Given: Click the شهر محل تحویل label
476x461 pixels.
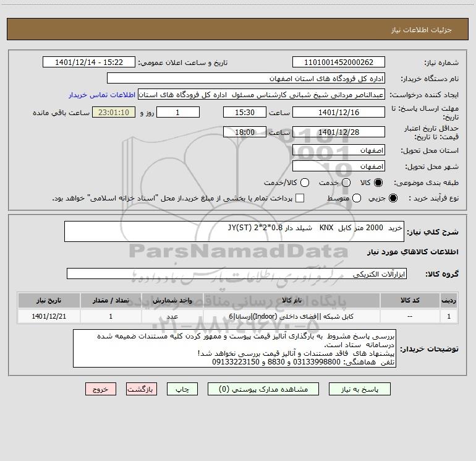Looking at the screenshot, I should coord(432,167).
